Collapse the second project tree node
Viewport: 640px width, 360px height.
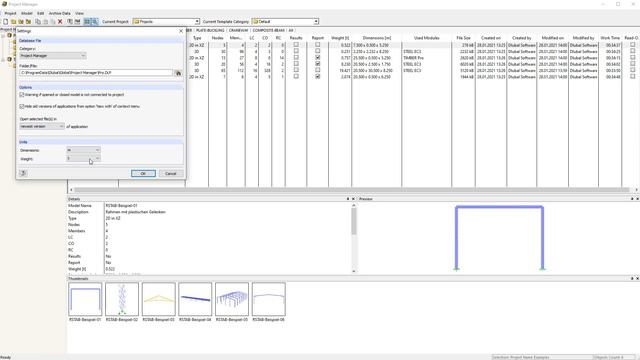click(3, 60)
